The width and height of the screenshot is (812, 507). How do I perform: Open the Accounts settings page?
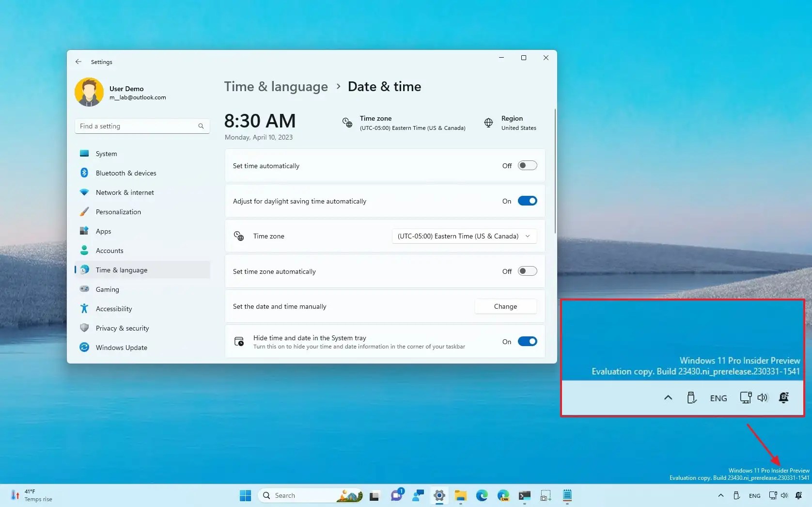[109, 251]
